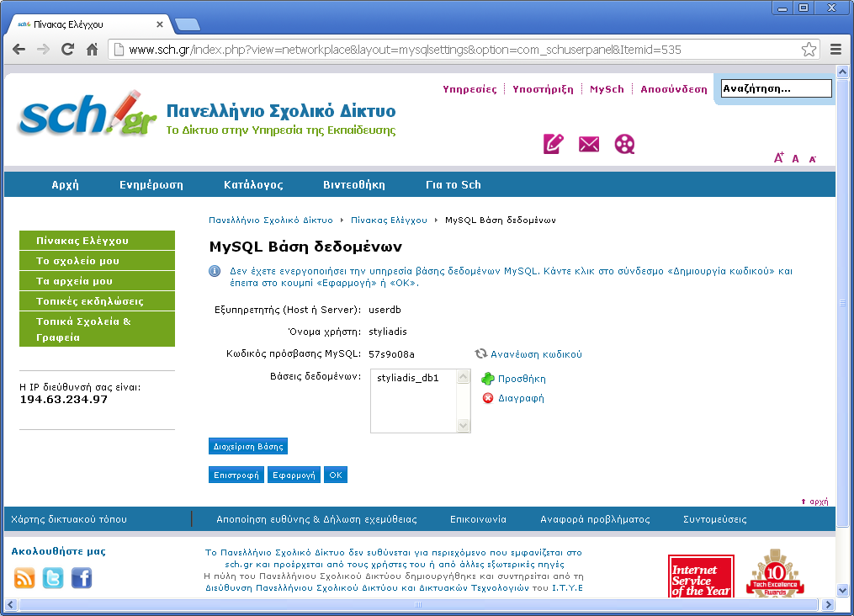Click the Επιστροφή button
Viewport: 854px width, 616px height.
[x=236, y=475]
